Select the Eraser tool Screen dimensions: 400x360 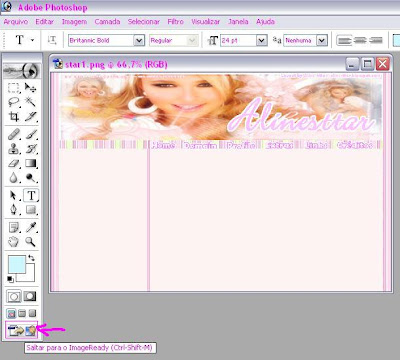coord(13,163)
